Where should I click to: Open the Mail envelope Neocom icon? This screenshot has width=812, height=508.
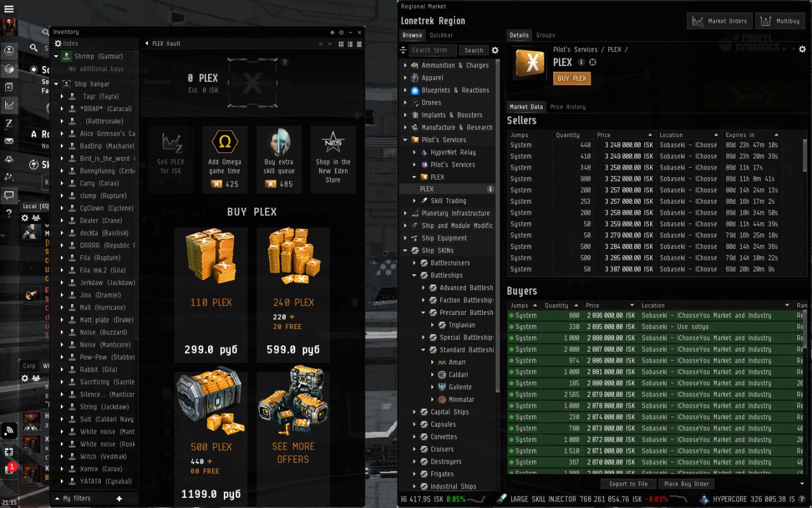coord(9,141)
